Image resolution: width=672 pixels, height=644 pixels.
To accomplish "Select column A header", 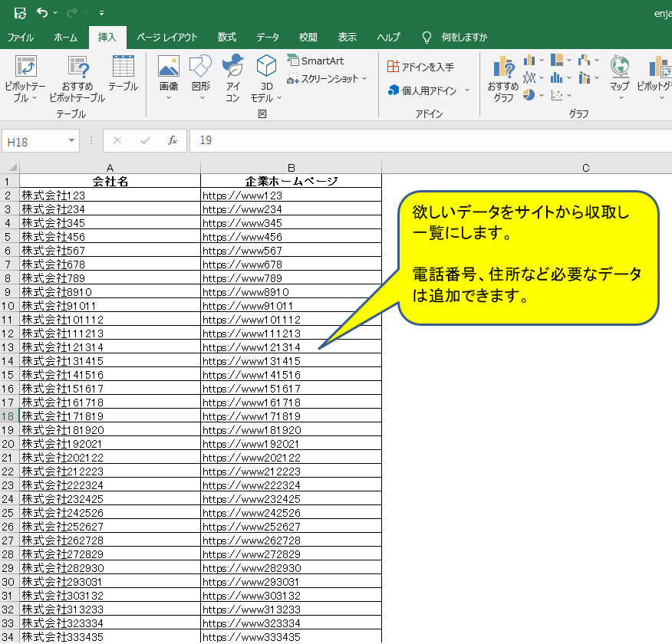I will pyautogui.click(x=110, y=167).
